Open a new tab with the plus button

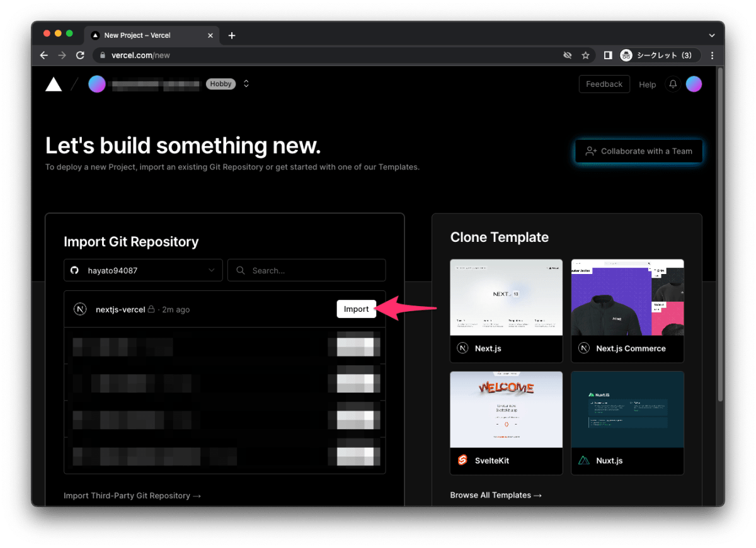(232, 35)
